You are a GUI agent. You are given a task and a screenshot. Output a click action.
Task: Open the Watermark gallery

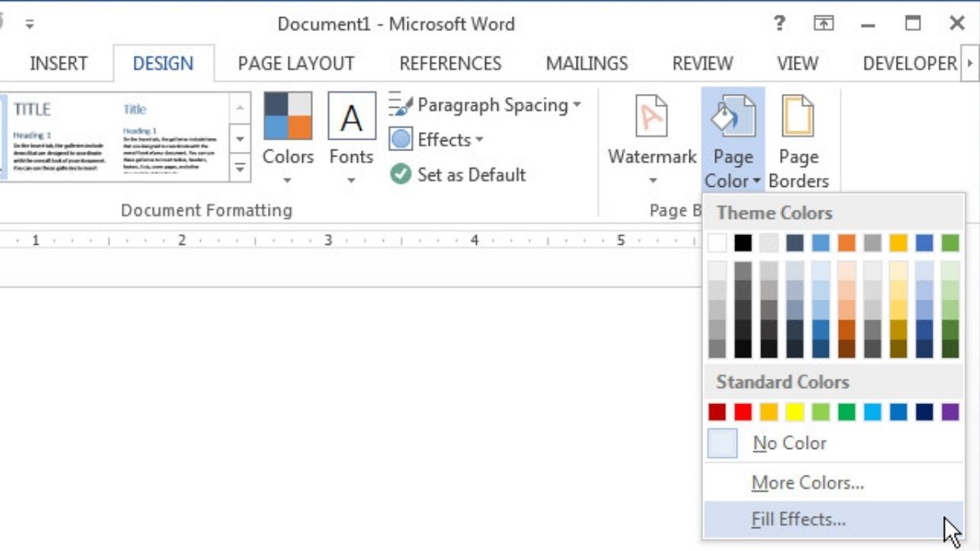pyautogui.click(x=652, y=139)
